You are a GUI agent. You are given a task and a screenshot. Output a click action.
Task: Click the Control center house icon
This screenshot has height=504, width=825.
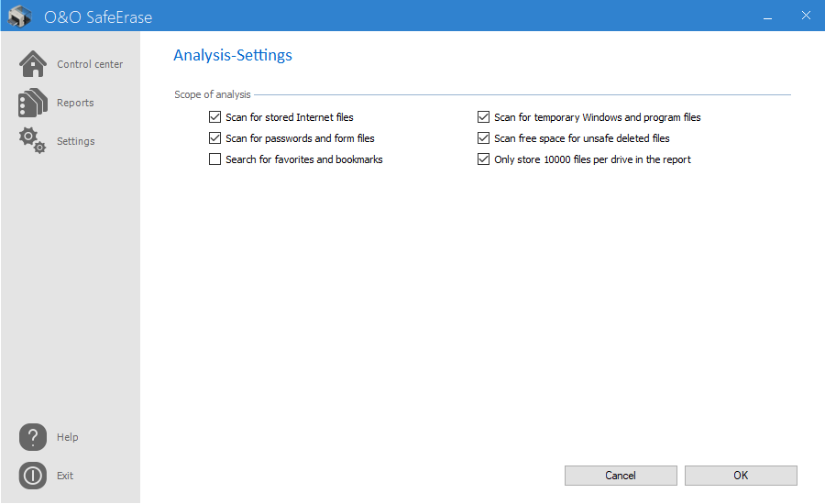33,64
